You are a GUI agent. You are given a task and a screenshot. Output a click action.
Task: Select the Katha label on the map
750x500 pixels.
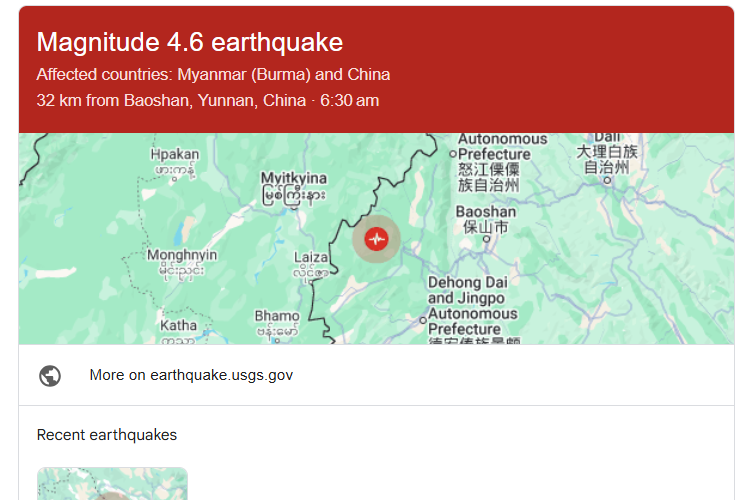[179, 326]
